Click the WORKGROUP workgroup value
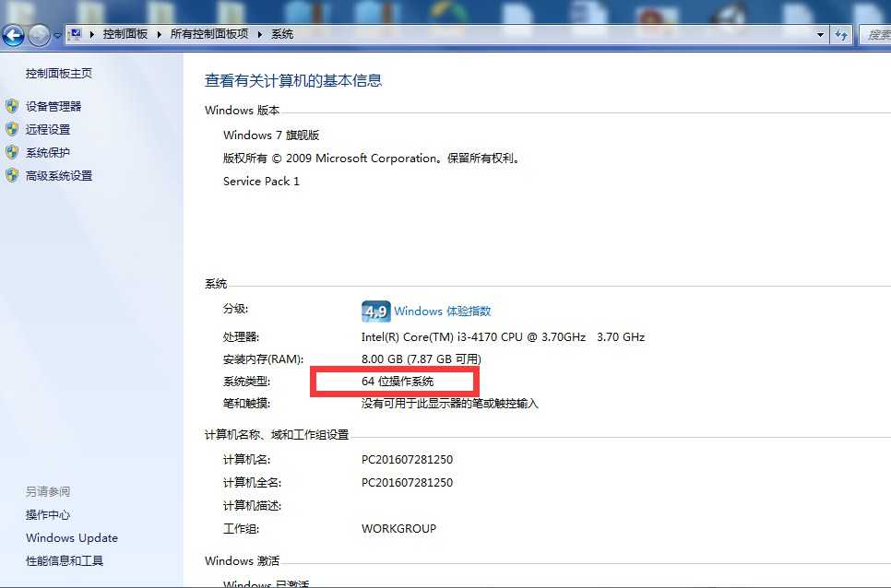The width and height of the screenshot is (891, 588). pos(398,528)
